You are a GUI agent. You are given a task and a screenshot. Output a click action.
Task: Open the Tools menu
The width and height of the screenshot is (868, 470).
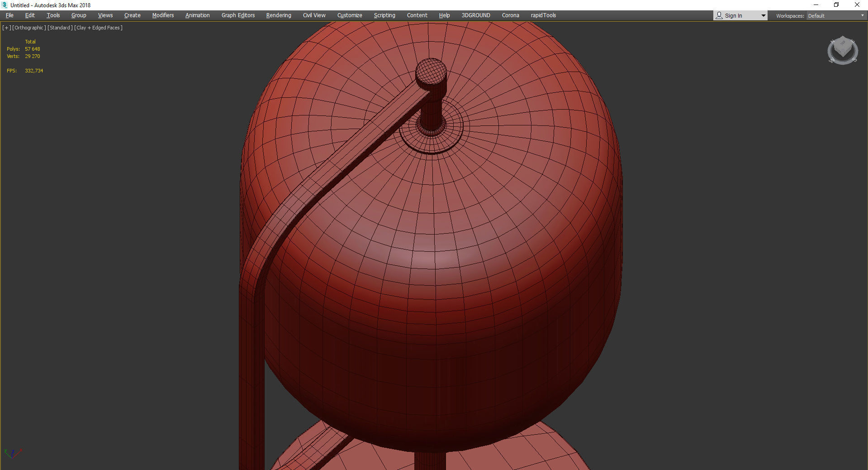[53, 15]
